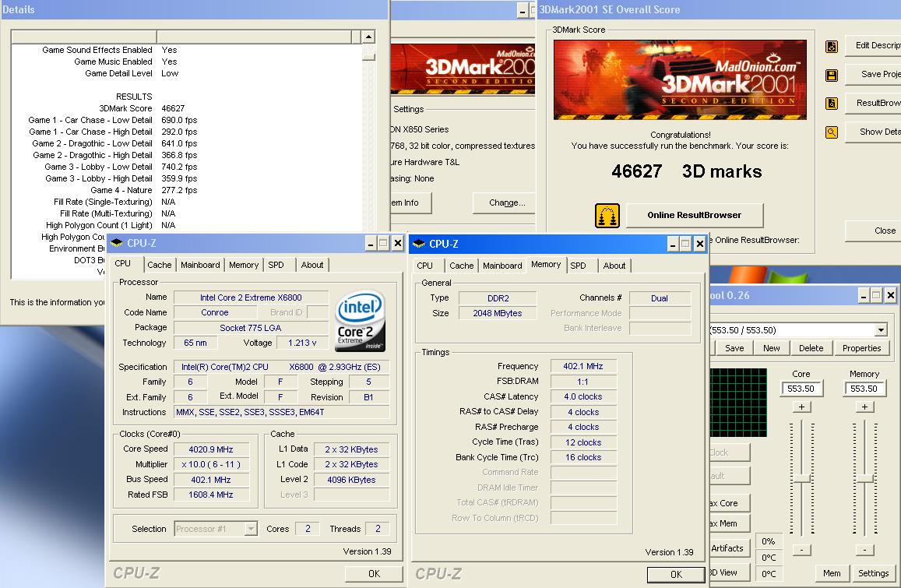Click the ResultBrowser button on the right
This screenshot has height=588, width=901.
click(x=873, y=103)
